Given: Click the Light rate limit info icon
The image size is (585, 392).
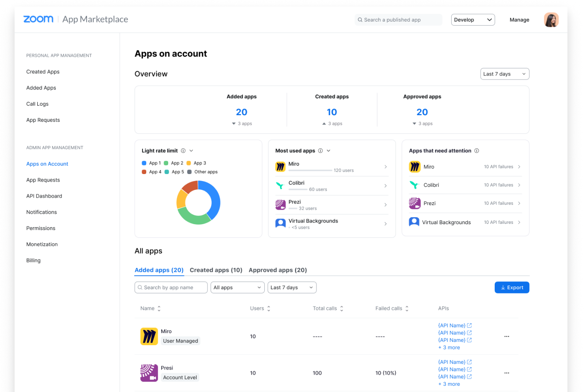Looking at the screenshot, I should tap(183, 151).
